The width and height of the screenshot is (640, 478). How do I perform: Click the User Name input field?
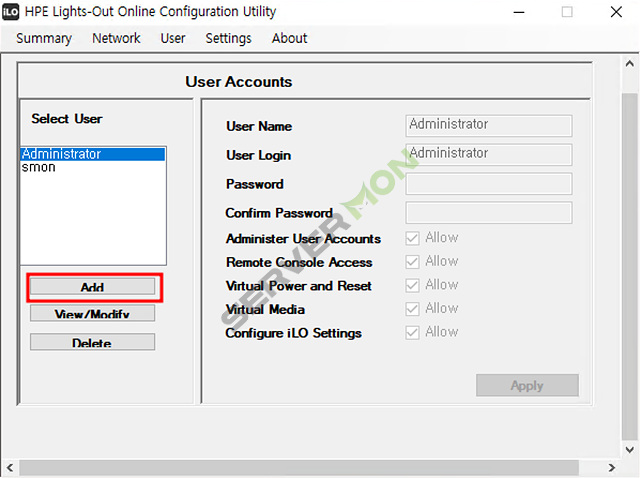489,125
